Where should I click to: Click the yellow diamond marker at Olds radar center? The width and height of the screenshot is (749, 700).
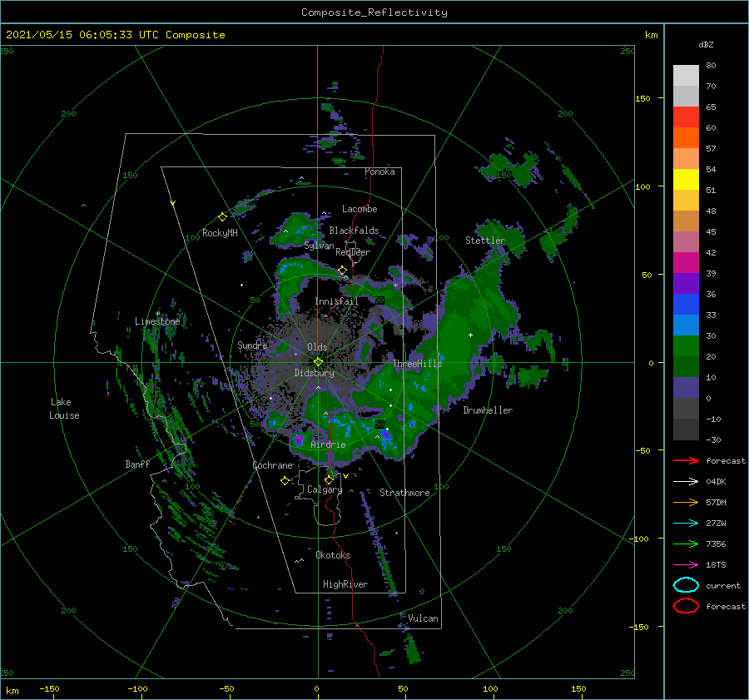tap(318, 362)
